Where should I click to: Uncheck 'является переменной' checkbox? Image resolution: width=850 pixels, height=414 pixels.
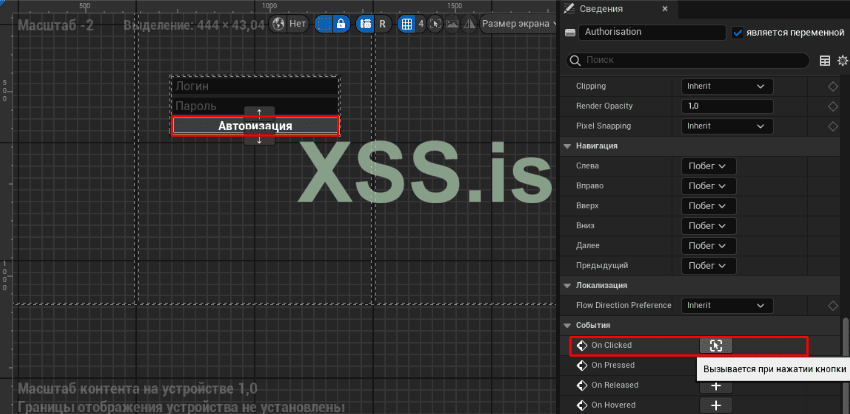[737, 33]
